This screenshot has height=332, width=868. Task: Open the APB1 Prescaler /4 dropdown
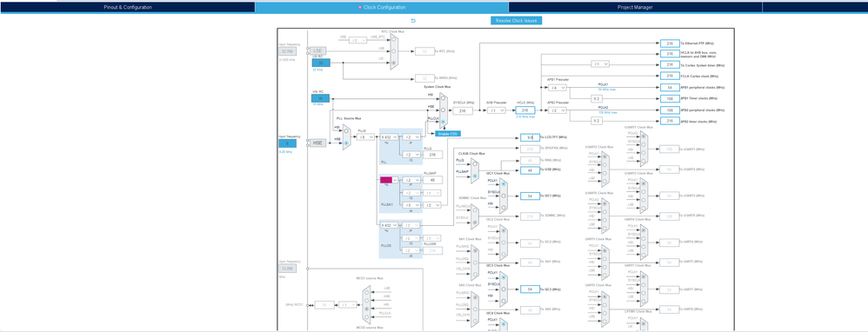coord(558,88)
